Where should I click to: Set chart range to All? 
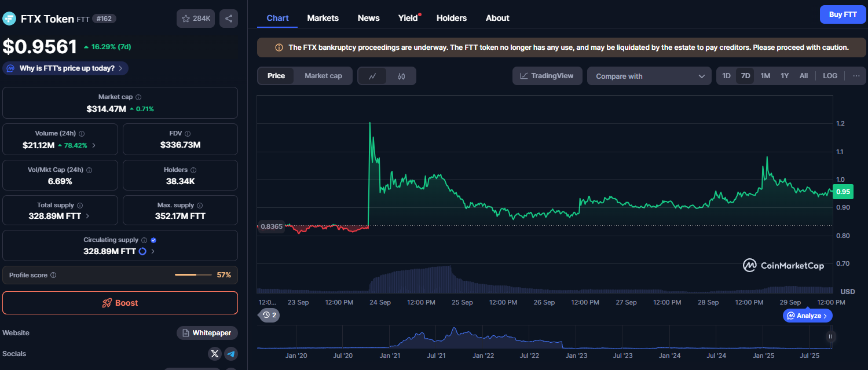pos(804,76)
